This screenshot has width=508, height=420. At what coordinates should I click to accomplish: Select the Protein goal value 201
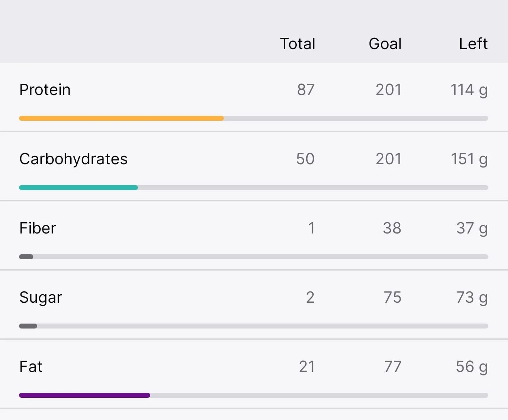(x=389, y=90)
